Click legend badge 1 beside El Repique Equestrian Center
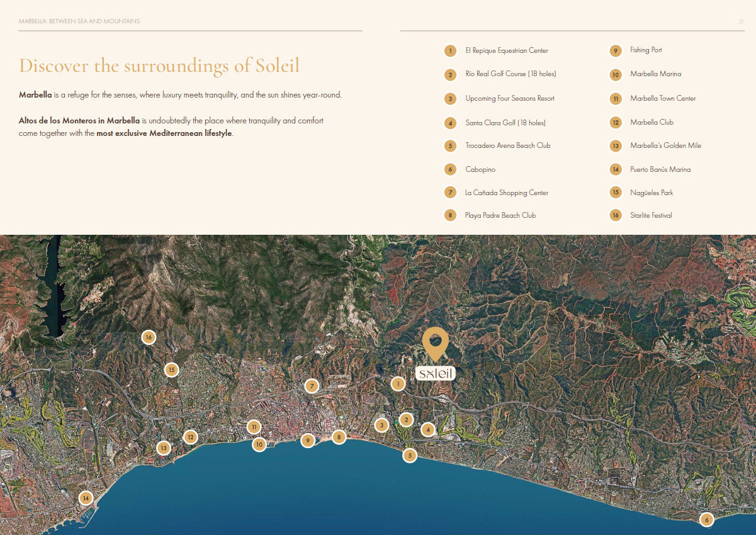Viewport: 756px width, 535px height. 450,51
